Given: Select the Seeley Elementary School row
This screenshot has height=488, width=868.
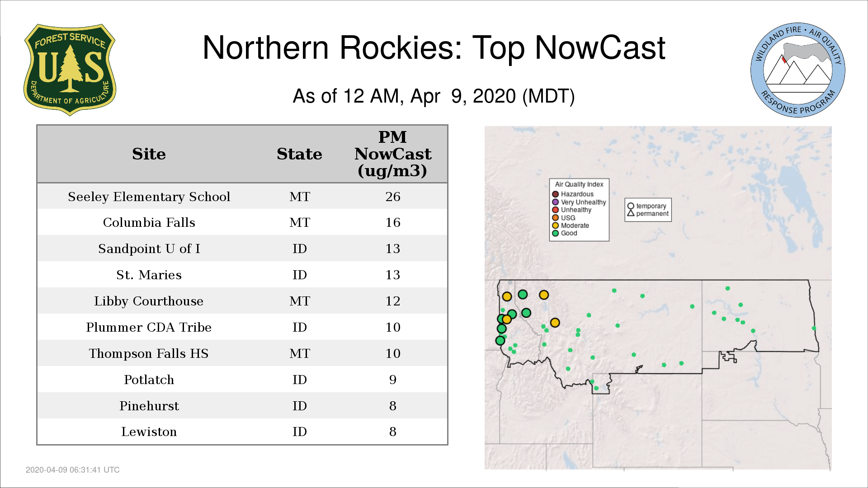Looking at the screenshot, I should pyautogui.click(x=242, y=197).
